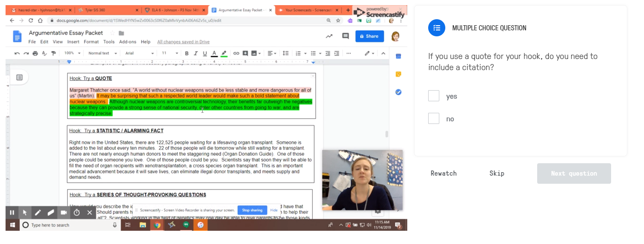Select the Screencastify pen drawing tool

38,212
